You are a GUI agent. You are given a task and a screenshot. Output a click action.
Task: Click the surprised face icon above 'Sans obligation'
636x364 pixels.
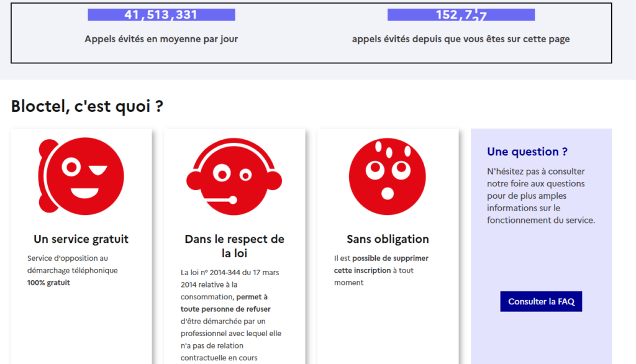tap(388, 176)
